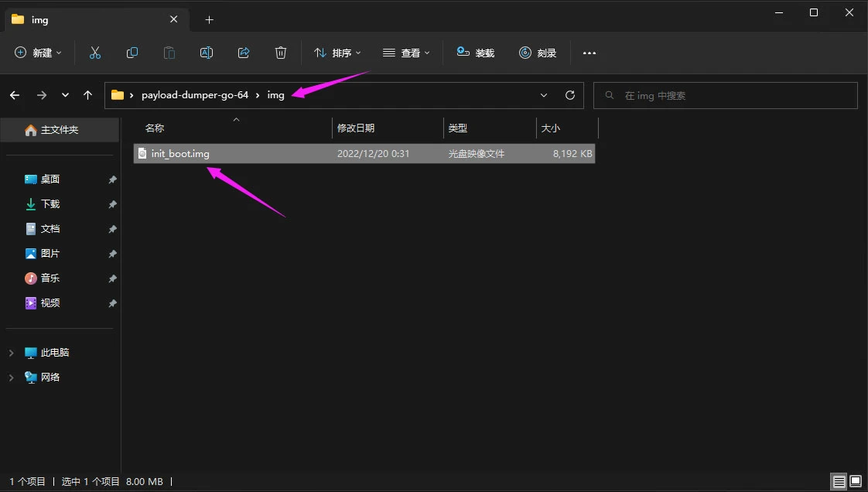Go back with the left arrow
This screenshot has height=492, width=868.
click(15, 95)
